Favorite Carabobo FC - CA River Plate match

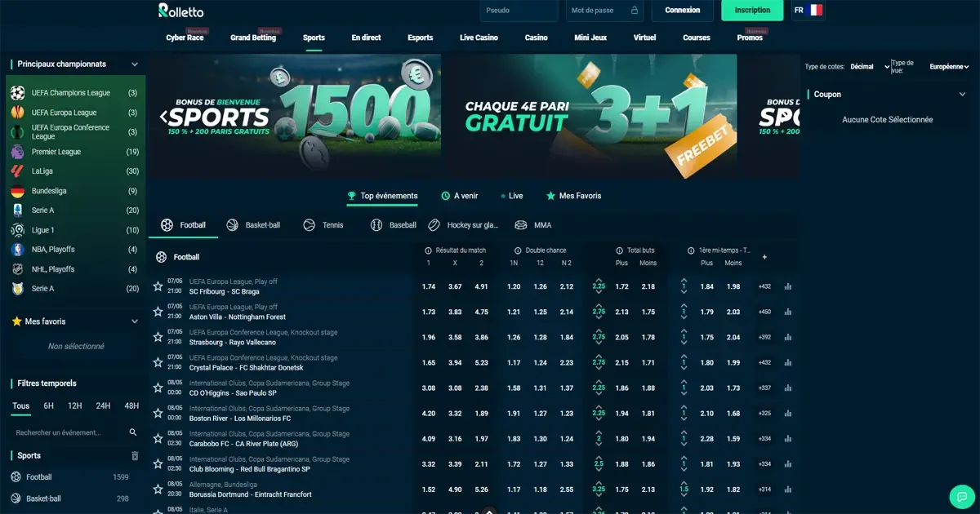tap(158, 438)
